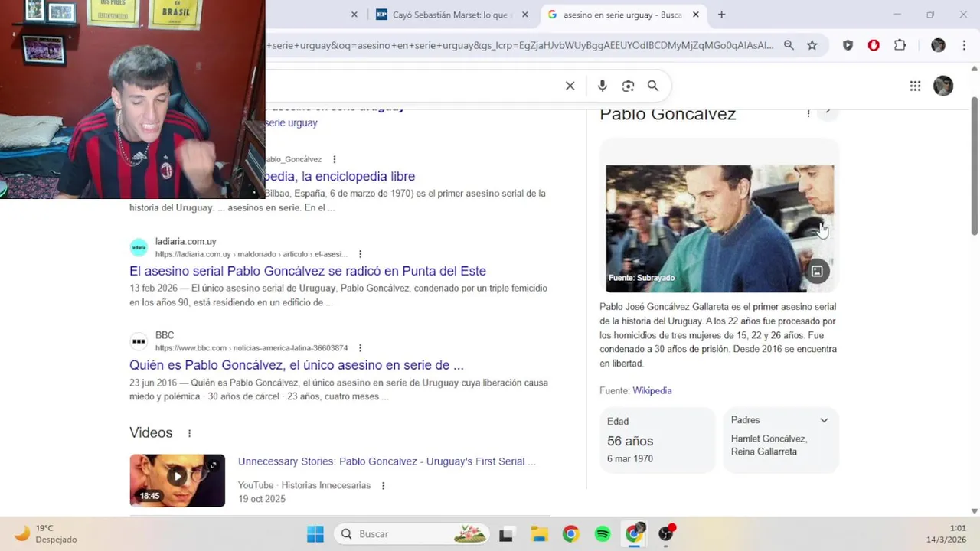Play the 18:45 video thumbnail
Image resolution: width=980 pixels, height=551 pixels.
[x=177, y=481]
